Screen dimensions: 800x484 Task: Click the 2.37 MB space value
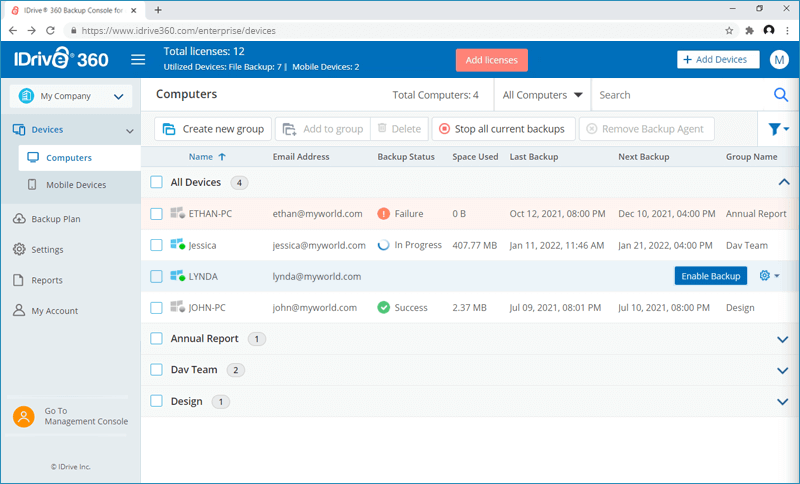pos(469,308)
